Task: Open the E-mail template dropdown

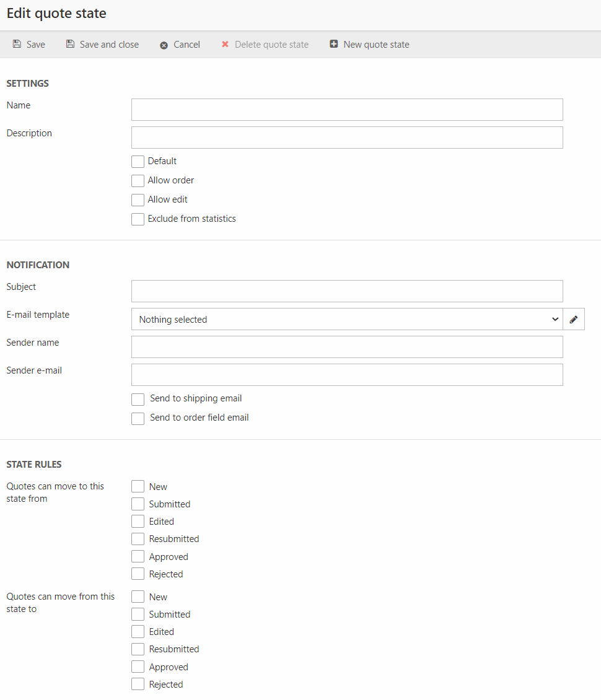Action: tap(347, 320)
